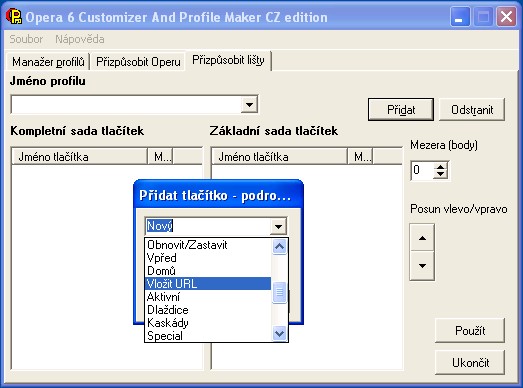Click the Mezera (body) value field
523x388 pixels.
(423, 170)
